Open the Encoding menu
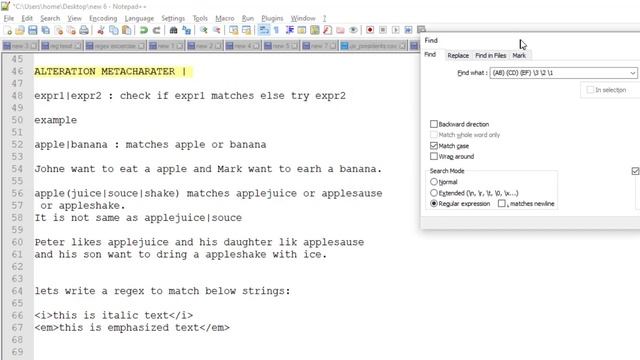This screenshot has height=360, width=640. [x=103, y=18]
